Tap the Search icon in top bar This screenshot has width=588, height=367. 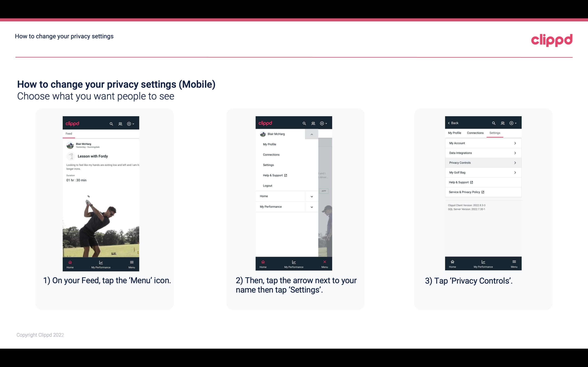point(112,123)
